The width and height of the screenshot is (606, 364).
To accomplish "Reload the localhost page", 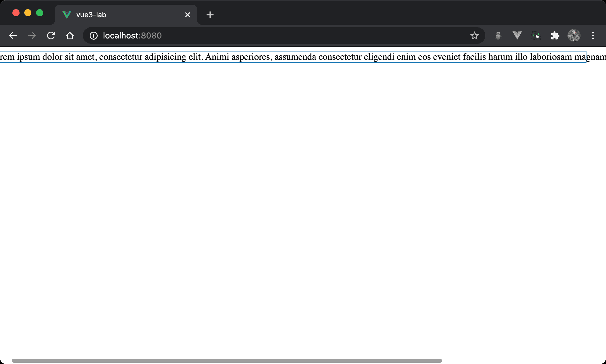I will 51,36.
